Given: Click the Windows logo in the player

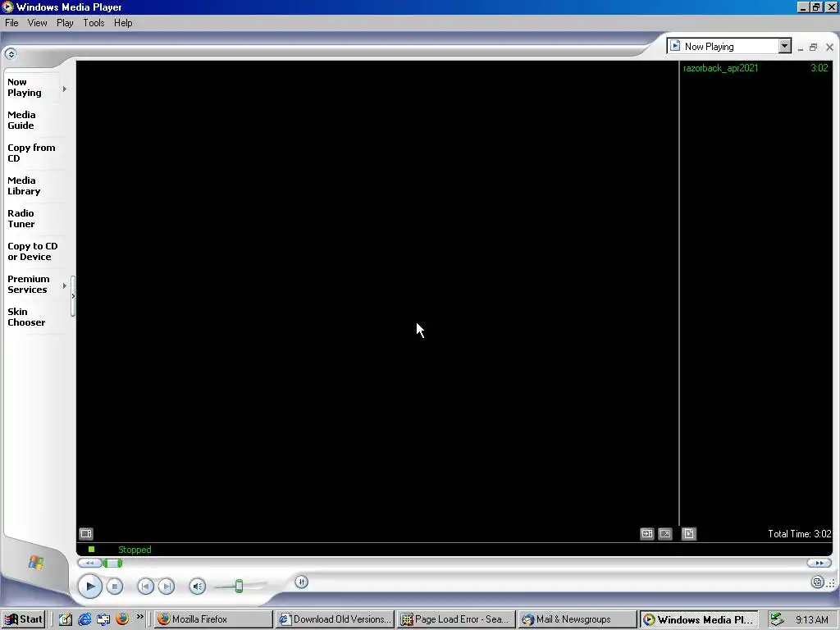Looking at the screenshot, I should click(36, 562).
